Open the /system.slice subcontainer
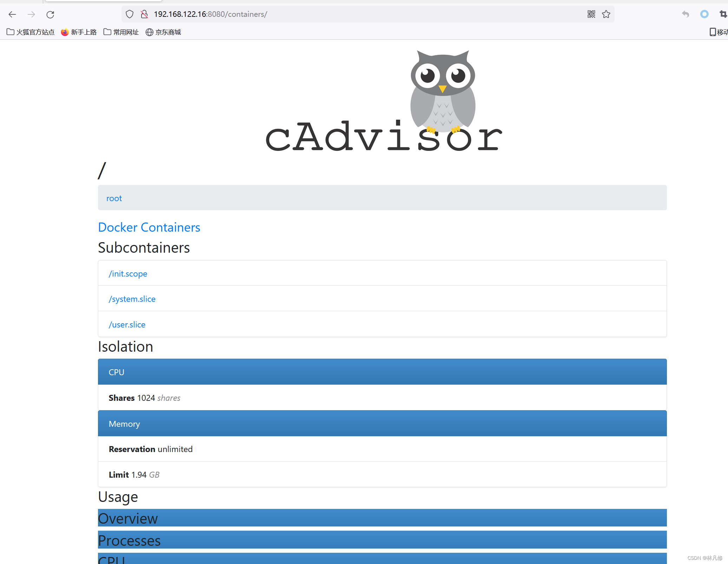 [132, 299]
